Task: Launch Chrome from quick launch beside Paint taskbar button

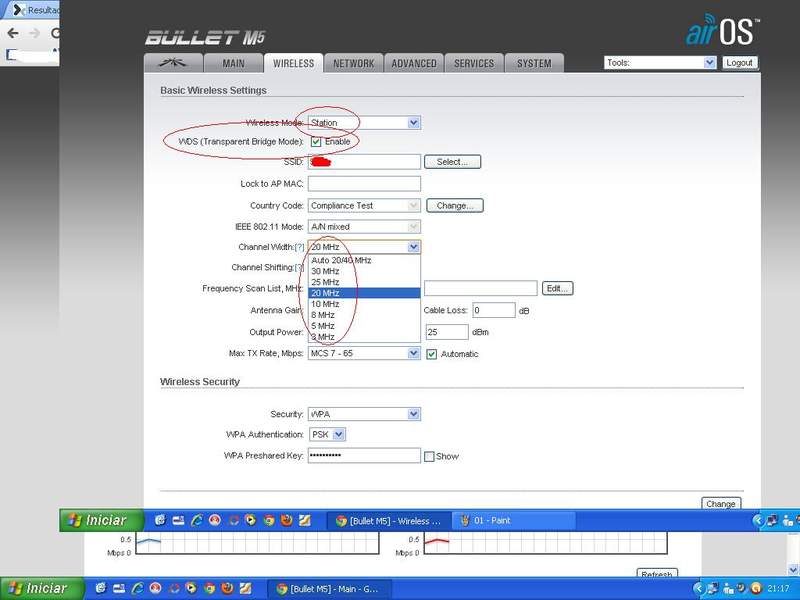Action: coord(269,520)
